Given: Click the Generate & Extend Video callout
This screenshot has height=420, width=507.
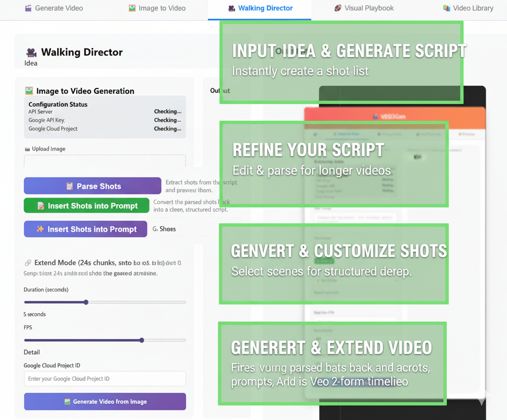Looking at the screenshot, I should (332, 363).
